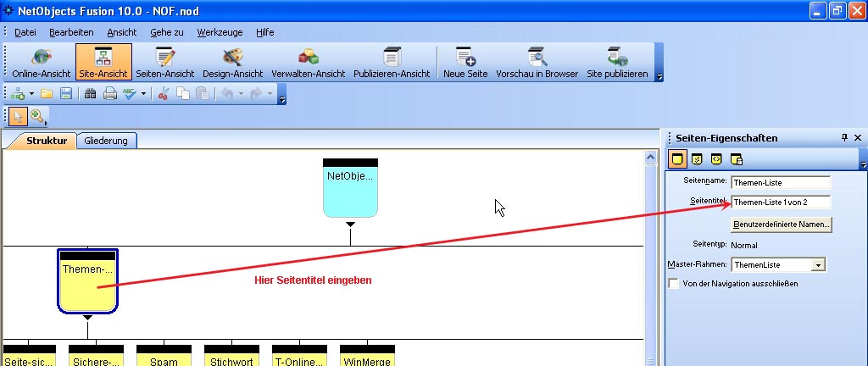This screenshot has width=868, height=366.
Task: Click the print icon in toolbar
Action: (x=109, y=93)
